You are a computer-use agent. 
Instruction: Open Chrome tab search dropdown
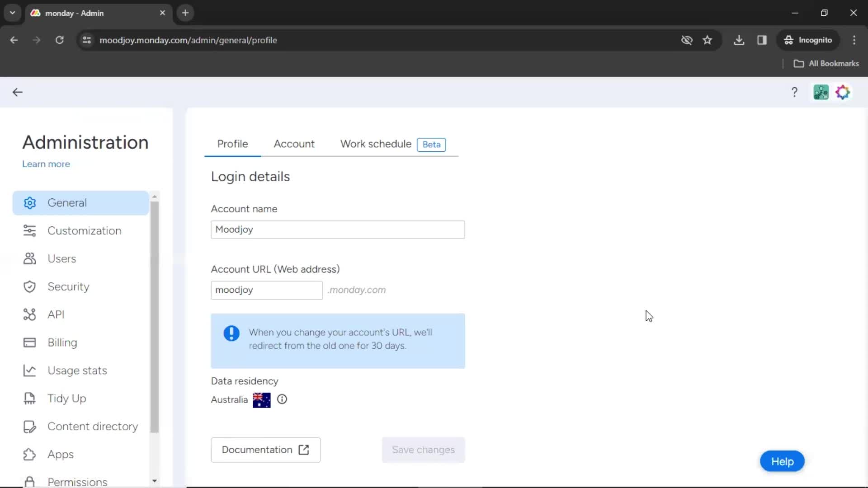[12, 13]
